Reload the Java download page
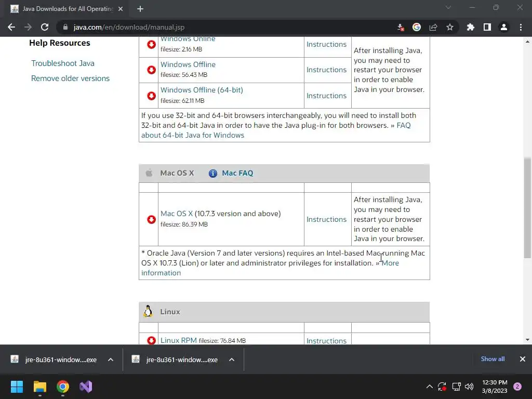 click(45, 27)
